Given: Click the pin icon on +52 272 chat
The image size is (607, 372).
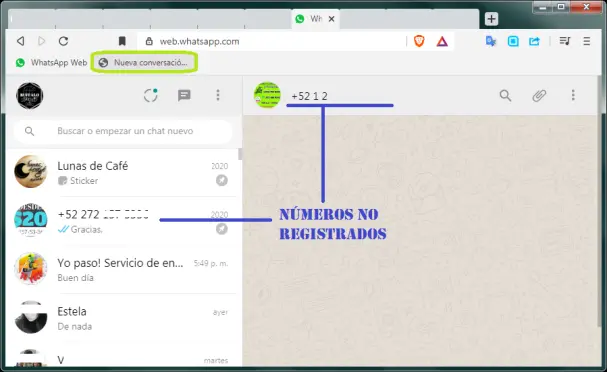Looking at the screenshot, I should tap(222, 229).
